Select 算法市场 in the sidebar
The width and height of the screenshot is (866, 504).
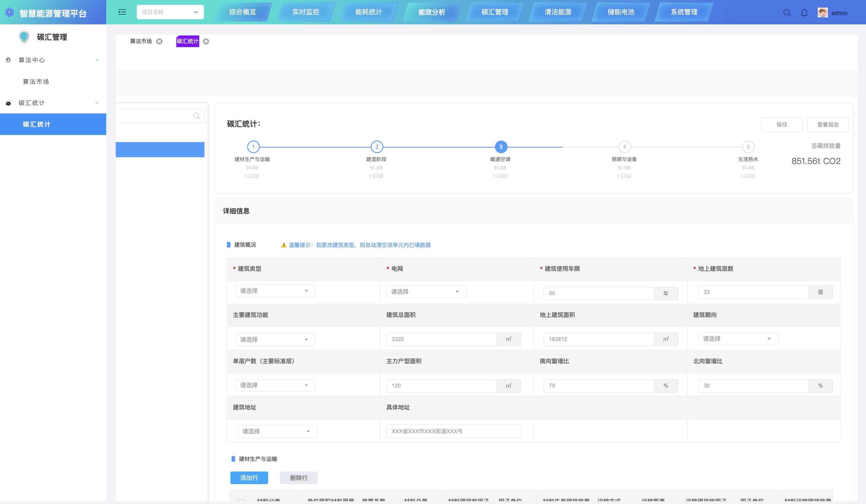[36, 82]
